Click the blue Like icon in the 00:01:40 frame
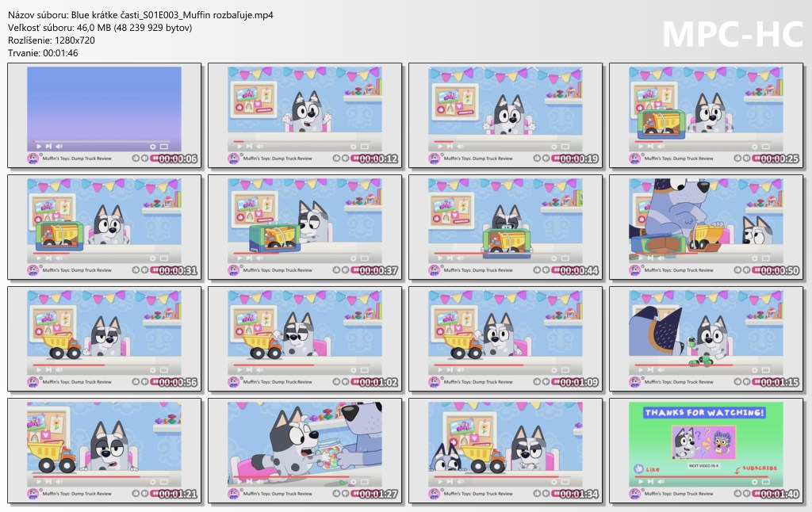This screenshot has height=512, width=812. [x=639, y=469]
